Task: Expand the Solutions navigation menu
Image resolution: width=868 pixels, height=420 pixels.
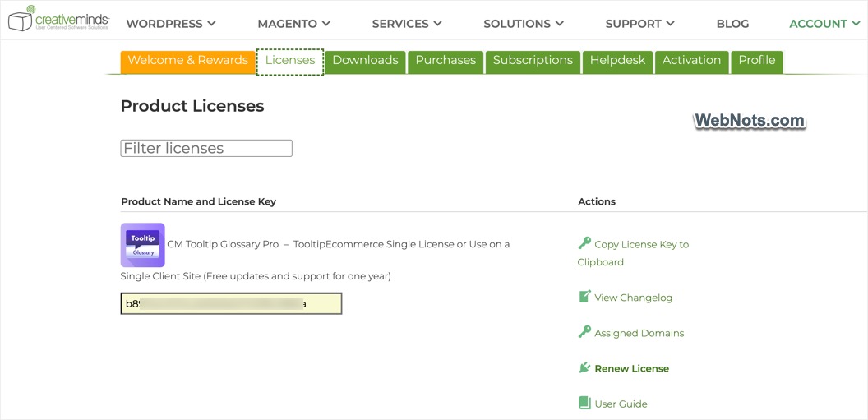Action: 523,24
